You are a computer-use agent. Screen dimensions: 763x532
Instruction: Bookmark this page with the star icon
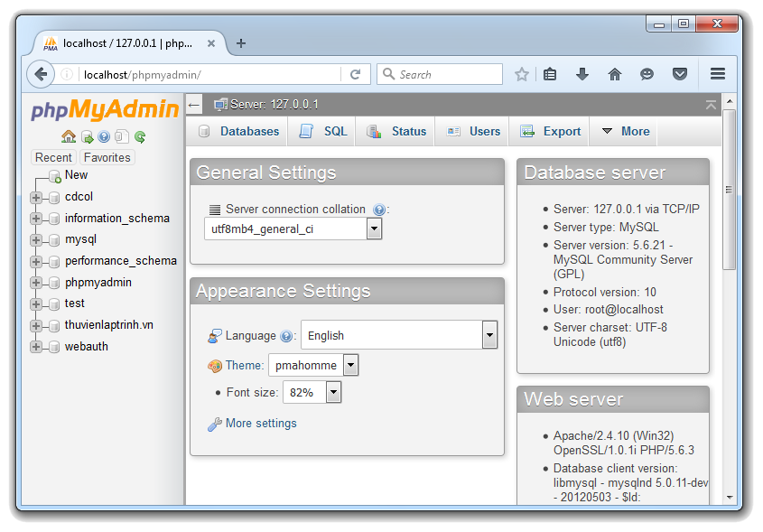[522, 75]
